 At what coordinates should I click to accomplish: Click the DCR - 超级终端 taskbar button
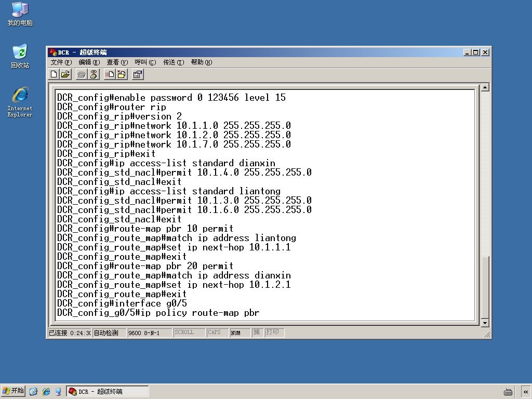(108, 392)
